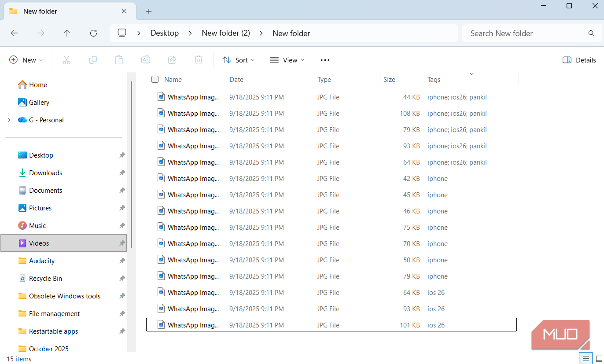
Task: Open the Sort dropdown
Action: pos(239,60)
